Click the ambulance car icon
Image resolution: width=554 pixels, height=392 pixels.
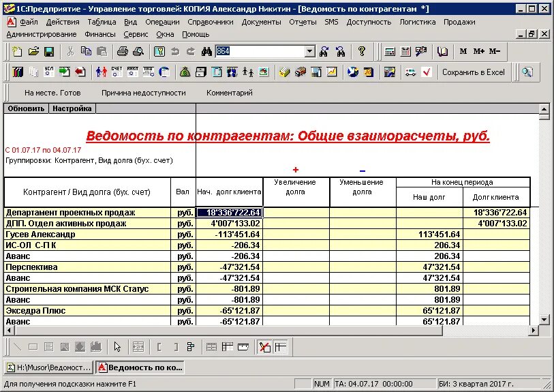(x=410, y=72)
